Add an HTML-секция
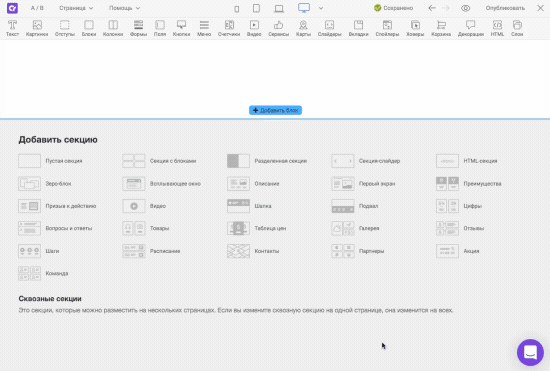Viewport: 550px width, 371px height. [x=467, y=161]
